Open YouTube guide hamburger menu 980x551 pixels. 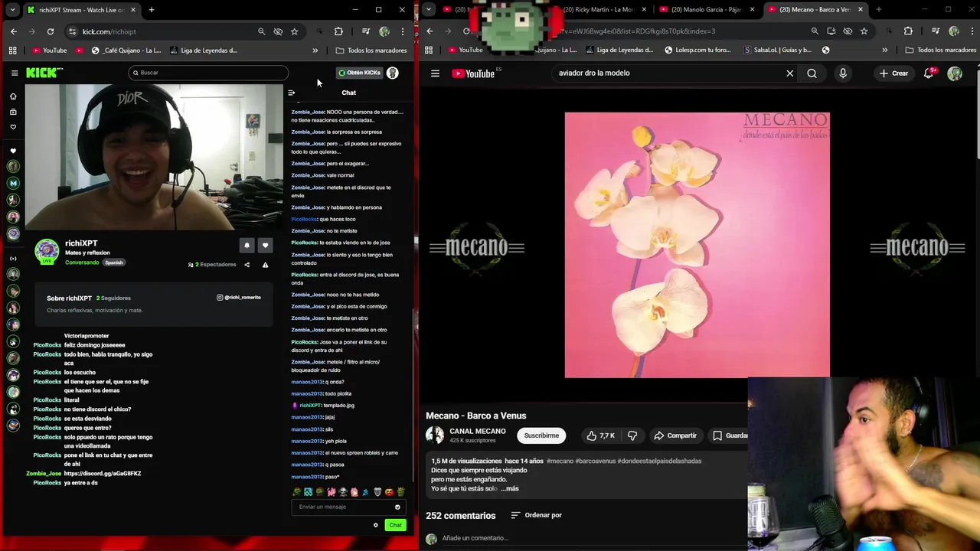pos(435,73)
